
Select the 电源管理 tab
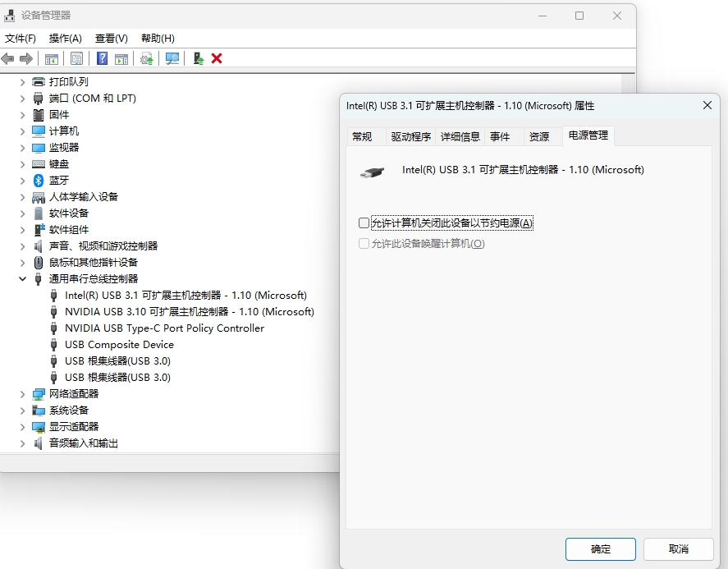click(x=588, y=135)
